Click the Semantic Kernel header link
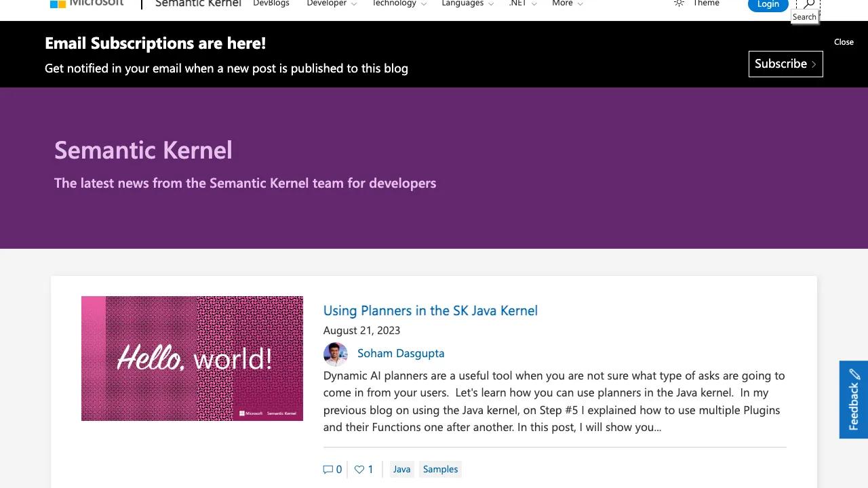Image resolution: width=868 pixels, height=488 pixels. (x=198, y=3)
